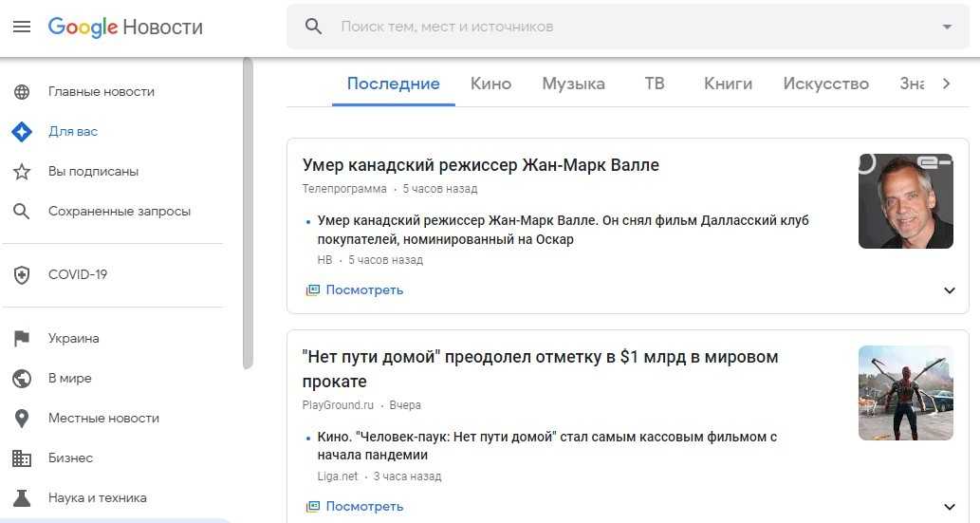Open the hamburger main menu
980x523 pixels.
[x=22, y=27]
